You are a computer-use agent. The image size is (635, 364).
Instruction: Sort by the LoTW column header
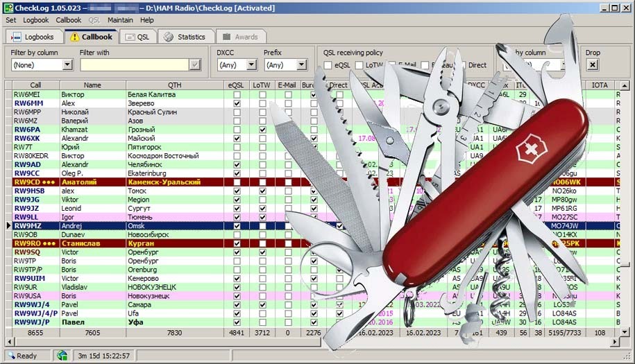click(x=262, y=85)
